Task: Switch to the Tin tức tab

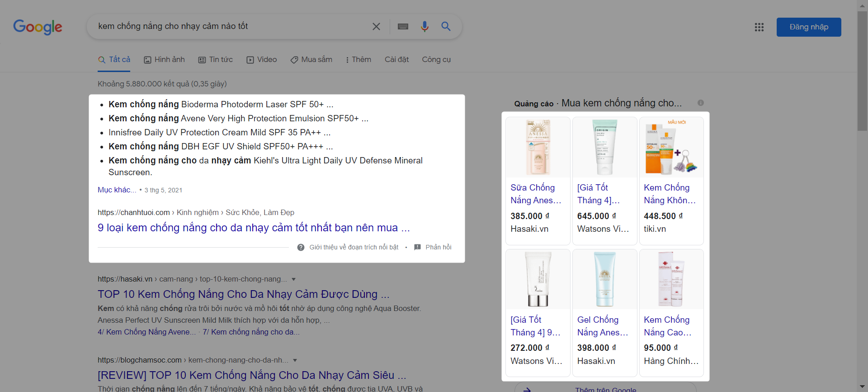Action: click(x=216, y=60)
